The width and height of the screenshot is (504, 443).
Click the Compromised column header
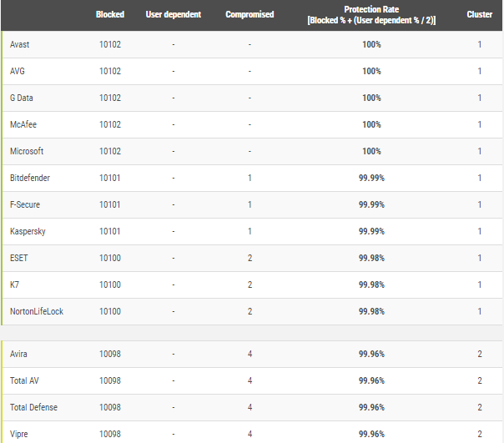click(249, 14)
